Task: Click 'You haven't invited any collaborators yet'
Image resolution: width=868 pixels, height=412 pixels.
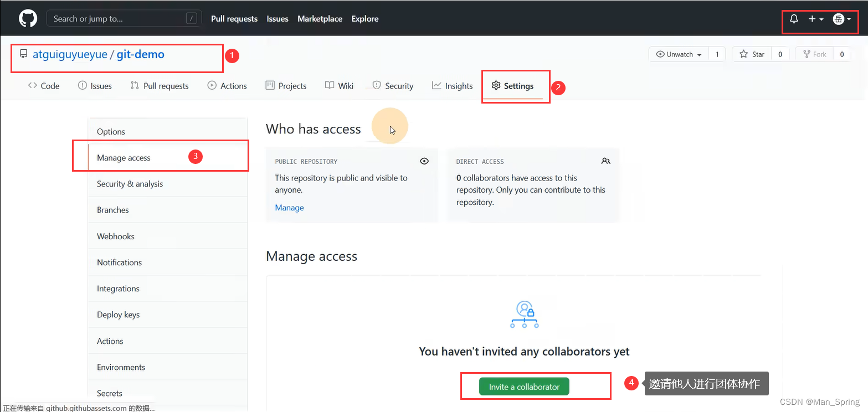Action: pos(524,352)
